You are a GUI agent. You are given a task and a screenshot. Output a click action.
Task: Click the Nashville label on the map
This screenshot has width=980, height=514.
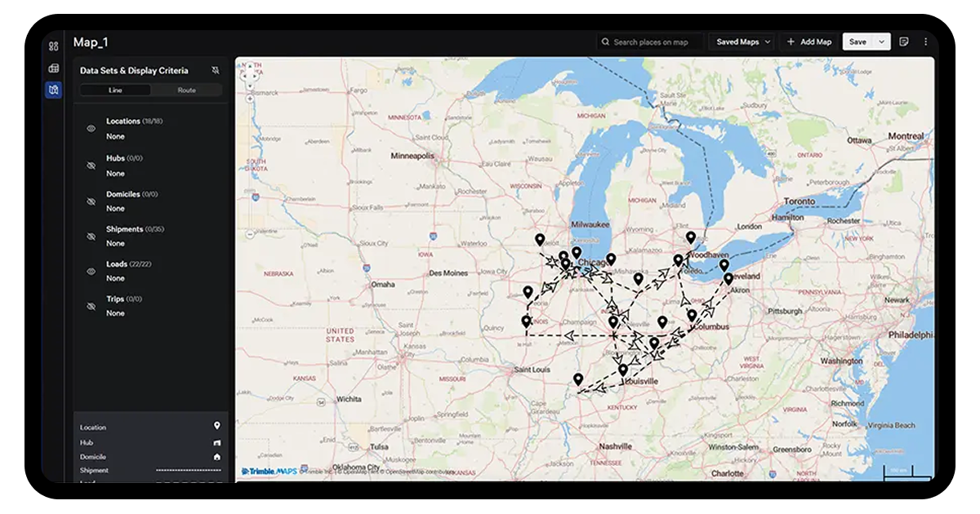(x=615, y=446)
